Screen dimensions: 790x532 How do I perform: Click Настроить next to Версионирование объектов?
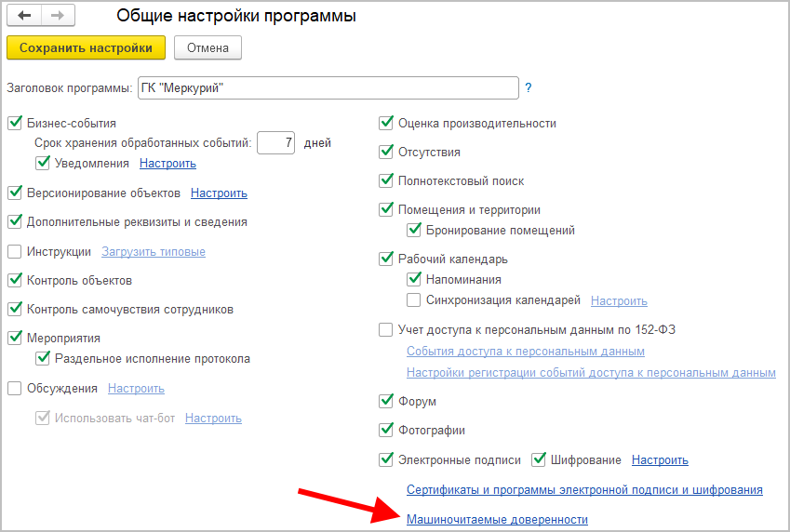219,193
